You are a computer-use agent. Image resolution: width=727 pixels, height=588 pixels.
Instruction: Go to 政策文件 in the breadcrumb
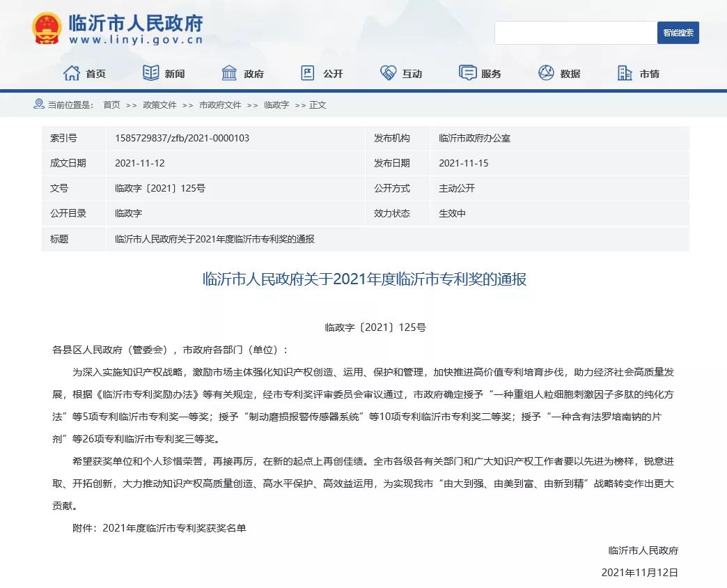coord(159,105)
